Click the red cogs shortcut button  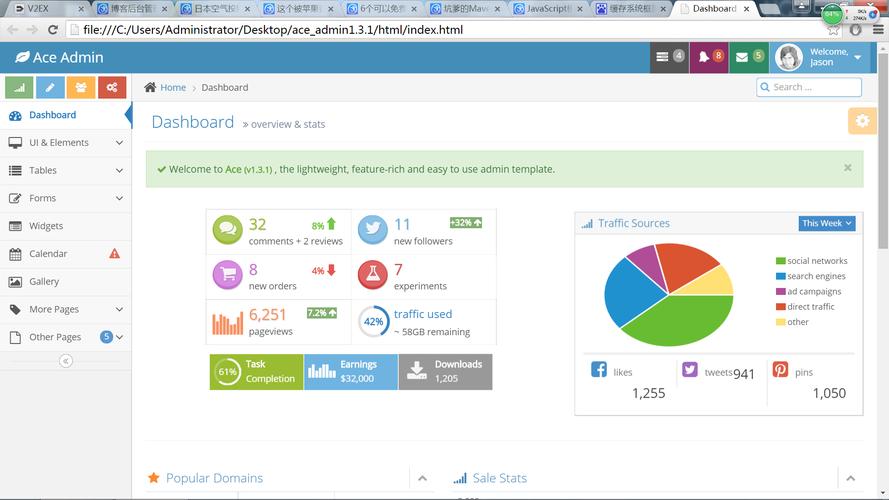point(112,87)
